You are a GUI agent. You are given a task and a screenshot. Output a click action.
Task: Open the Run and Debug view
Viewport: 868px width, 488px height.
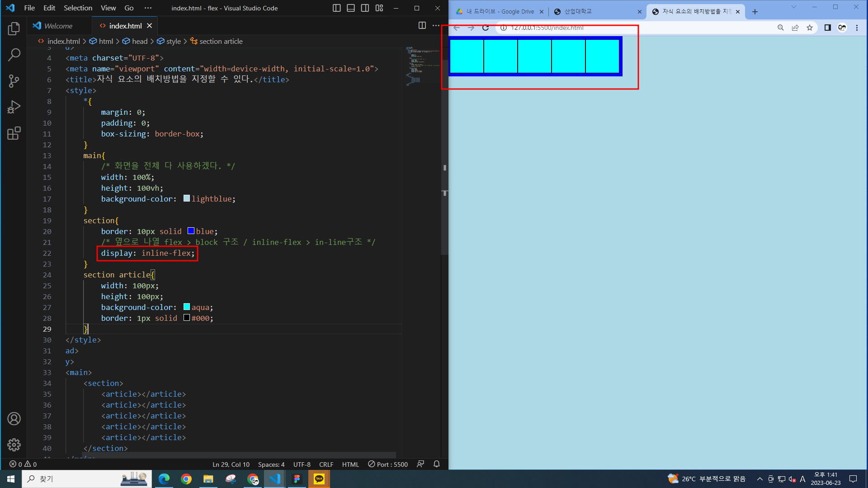tap(14, 107)
